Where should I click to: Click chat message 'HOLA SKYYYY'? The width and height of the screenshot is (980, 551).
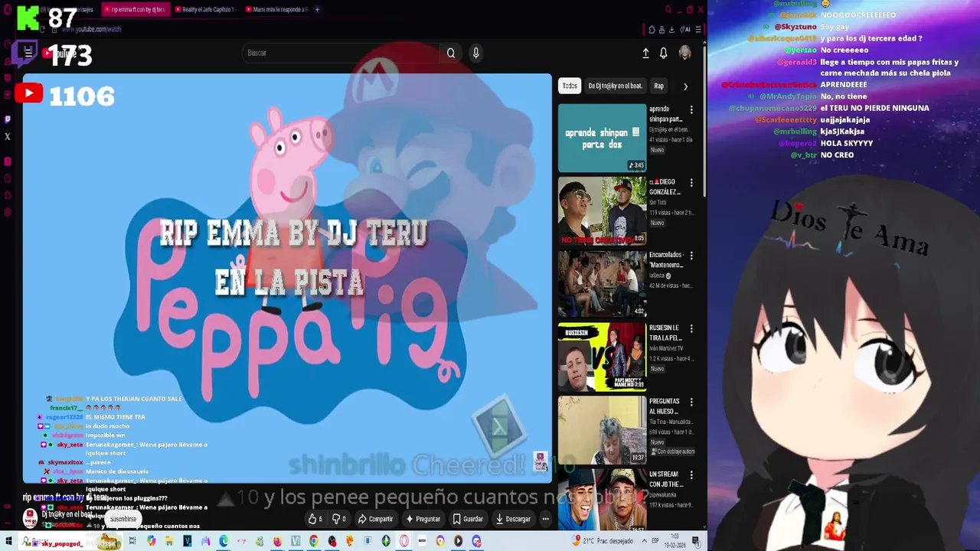[x=847, y=143]
